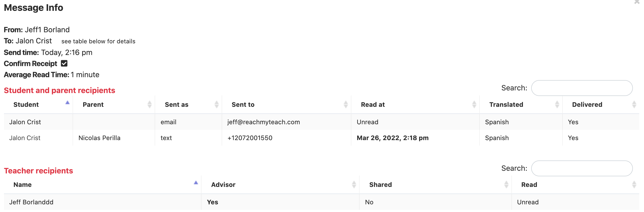Click the Mar 26, 2022 read timestamp
644x212 pixels.
tap(392, 138)
